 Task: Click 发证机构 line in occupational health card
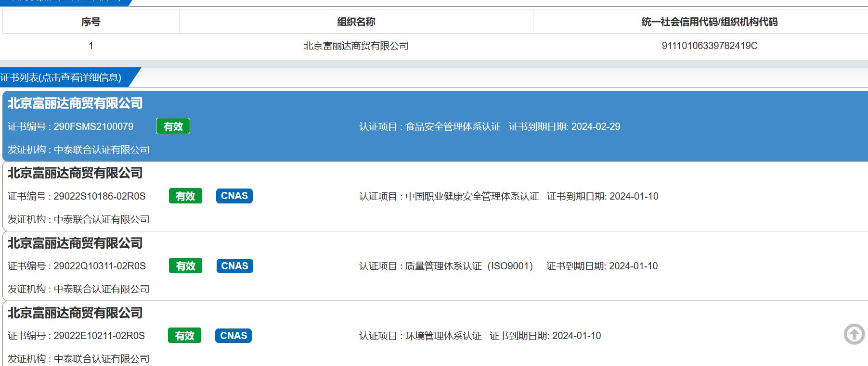[x=78, y=219]
